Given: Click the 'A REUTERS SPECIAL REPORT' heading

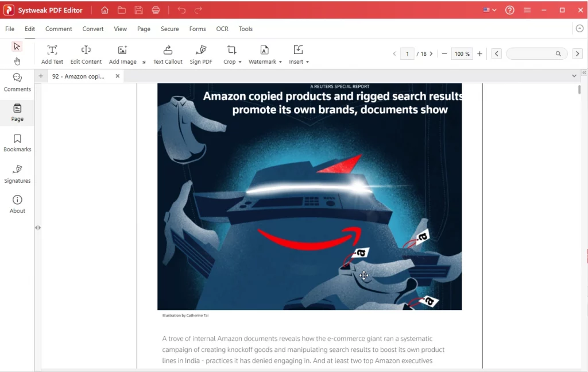Looking at the screenshot, I should [x=340, y=86].
